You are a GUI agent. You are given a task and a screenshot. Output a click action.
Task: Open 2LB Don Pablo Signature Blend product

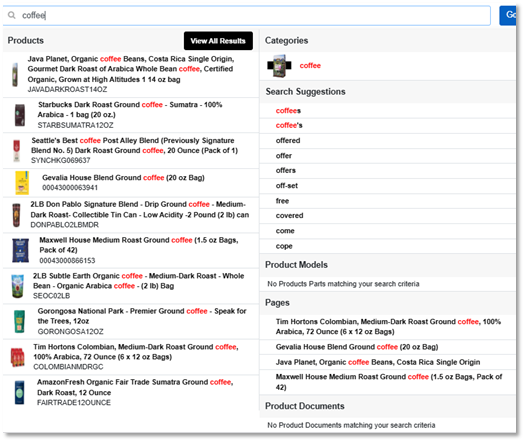tap(140, 209)
